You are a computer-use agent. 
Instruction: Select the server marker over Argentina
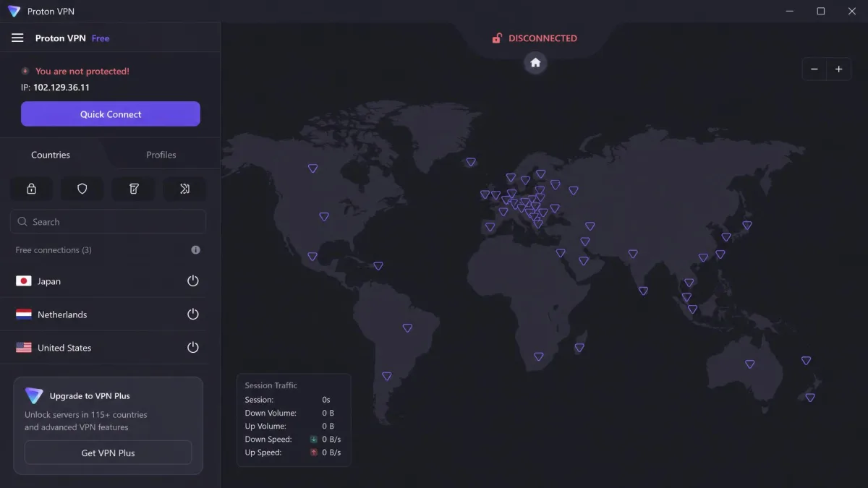point(387,377)
